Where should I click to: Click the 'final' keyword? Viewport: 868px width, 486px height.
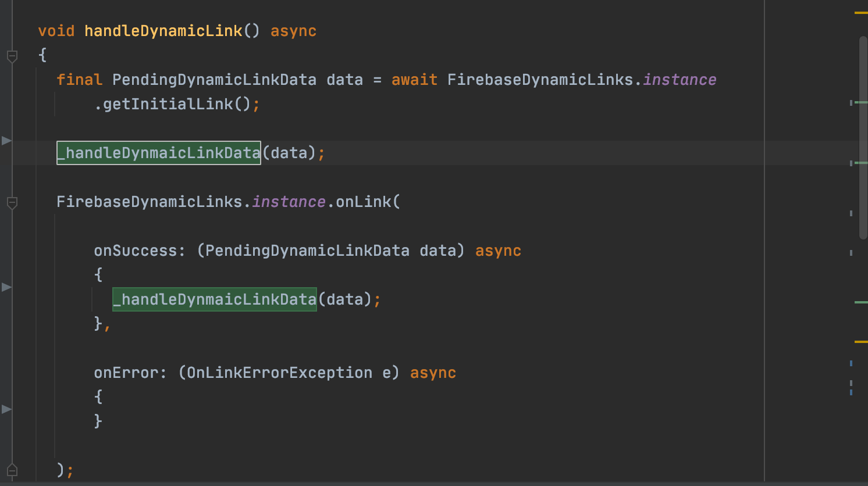pyautogui.click(x=79, y=80)
